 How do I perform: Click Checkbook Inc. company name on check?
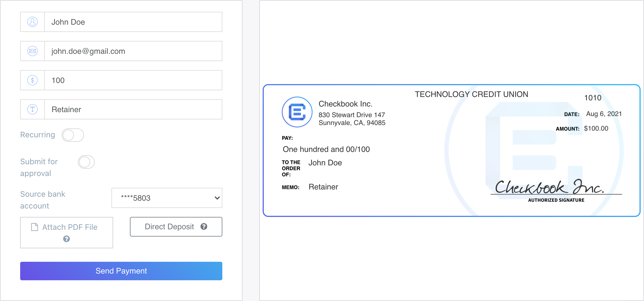coord(346,104)
